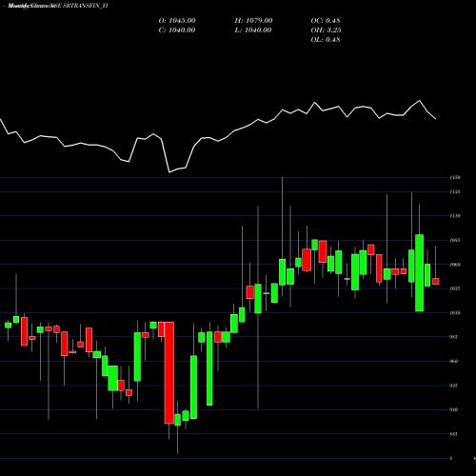
Task: Click the 1035 price axis label
Action: [455, 288]
